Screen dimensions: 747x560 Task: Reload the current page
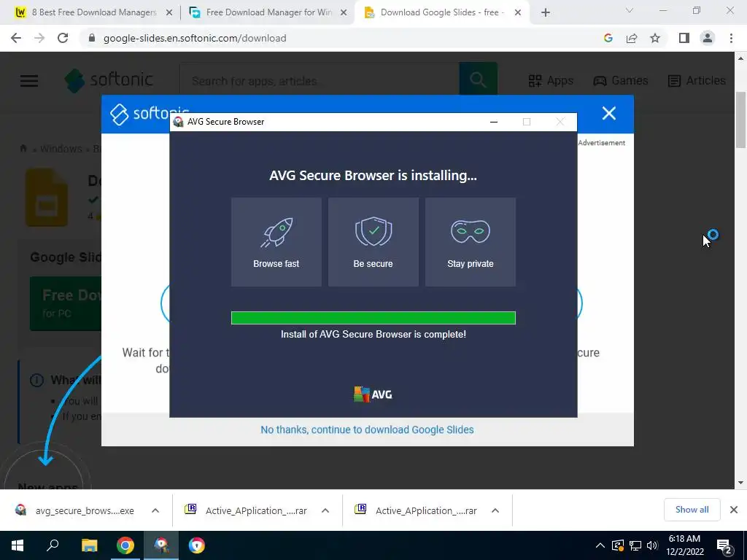(x=63, y=38)
